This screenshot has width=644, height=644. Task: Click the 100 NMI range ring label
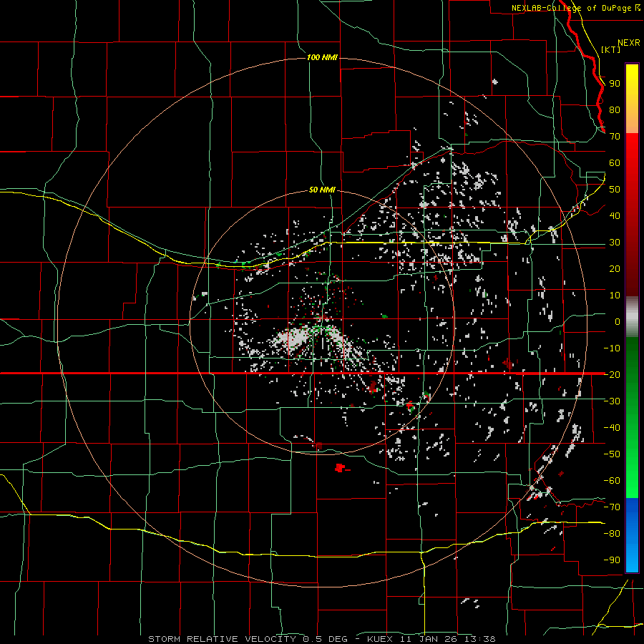click(322, 57)
